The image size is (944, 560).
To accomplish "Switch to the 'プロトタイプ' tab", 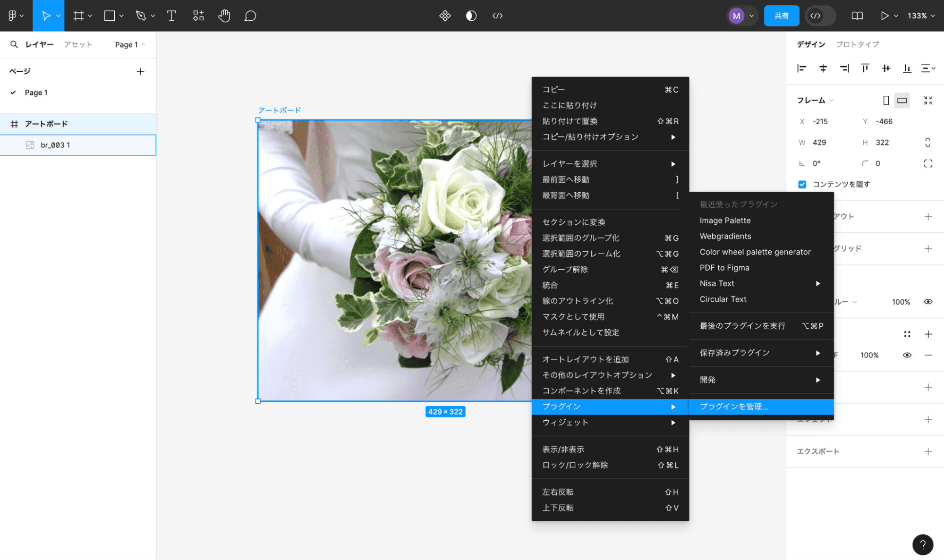I will [x=857, y=44].
